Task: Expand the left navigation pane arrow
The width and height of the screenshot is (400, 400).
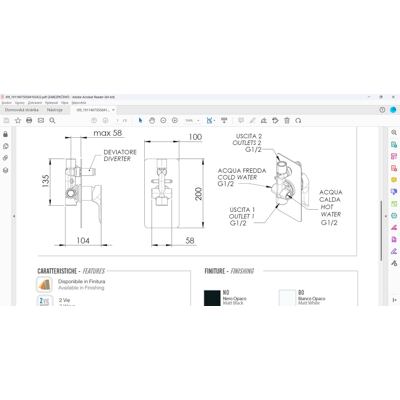Action: pos(14,216)
